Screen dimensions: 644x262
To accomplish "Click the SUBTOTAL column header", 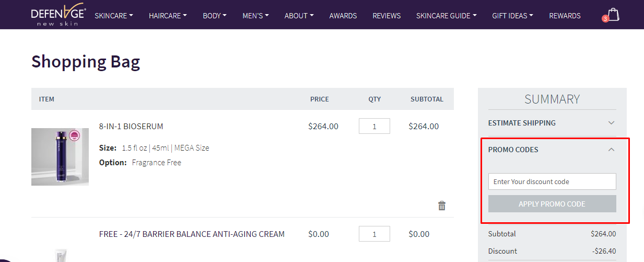I will pyautogui.click(x=427, y=99).
